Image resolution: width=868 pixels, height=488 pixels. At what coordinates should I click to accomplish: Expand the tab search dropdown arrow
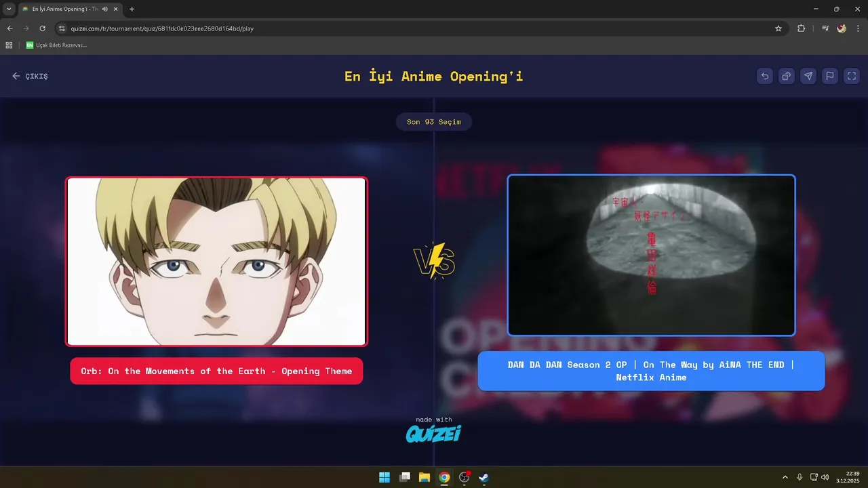click(9, 9)
